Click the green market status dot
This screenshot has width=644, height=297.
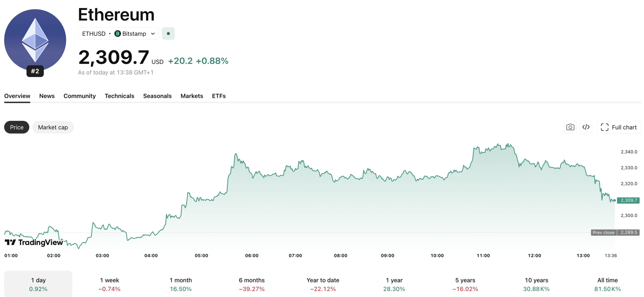point(168,33)
